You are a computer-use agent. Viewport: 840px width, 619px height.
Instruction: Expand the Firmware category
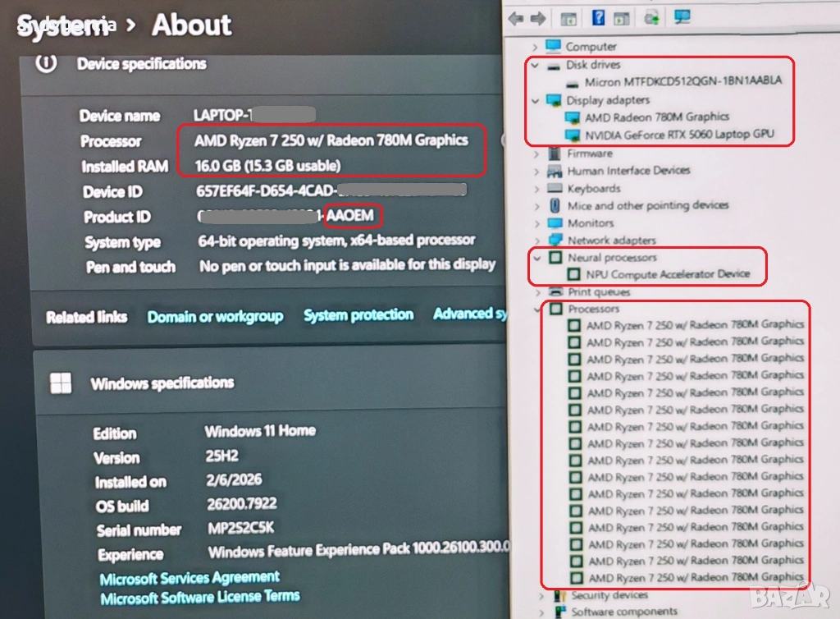click(x=536, y=154)
